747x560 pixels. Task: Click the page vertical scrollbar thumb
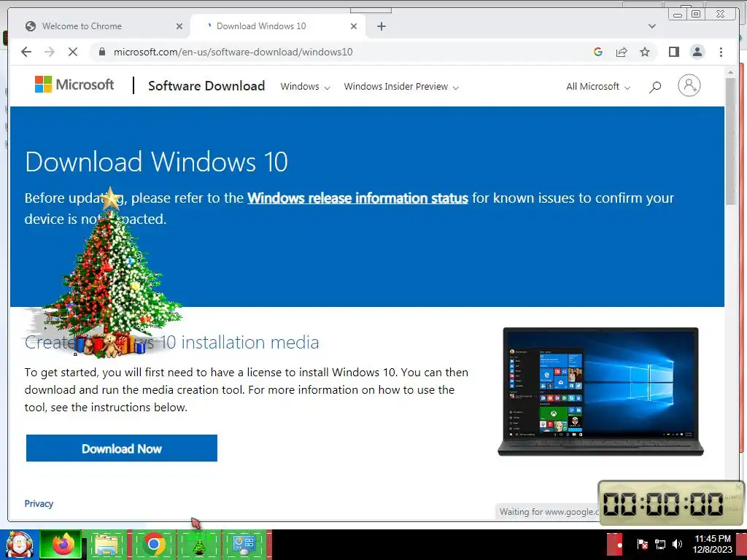pos(731,141)
